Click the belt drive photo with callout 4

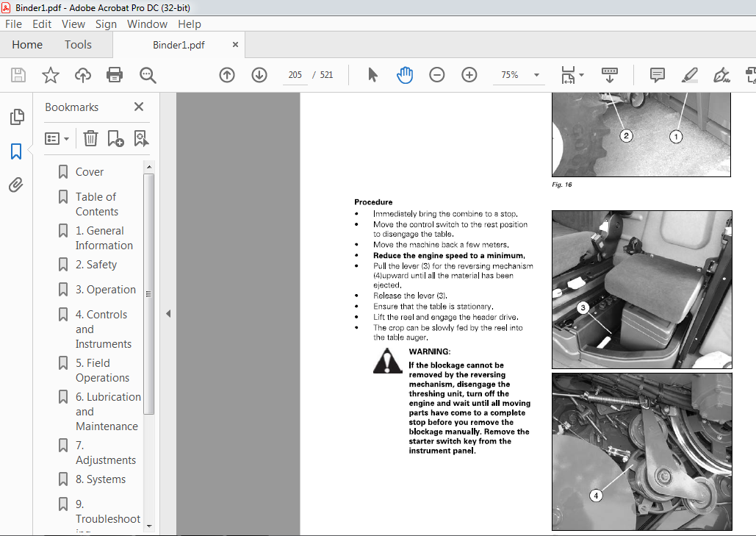[641, 451]
